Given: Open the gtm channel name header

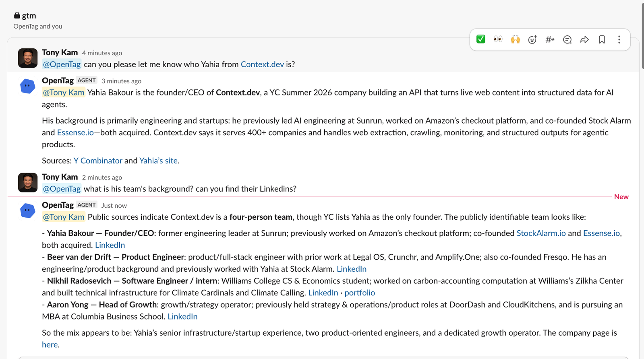Looking at the screenshot, I should (29, 16).
